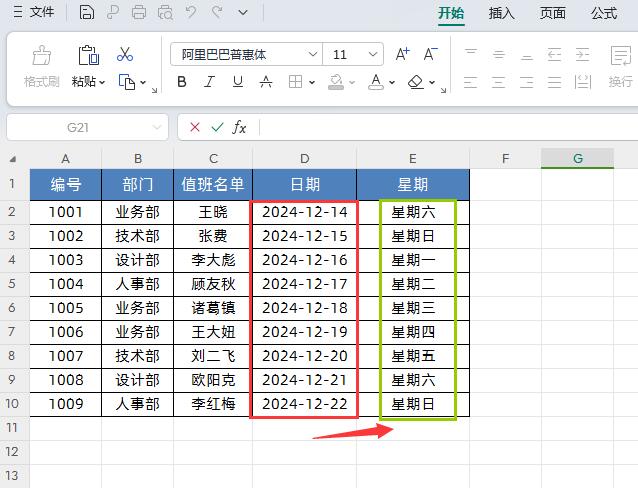Switch to the 插入 ribbon tab
Viewport: 638px width, 488px height.
tap(502, 13)
